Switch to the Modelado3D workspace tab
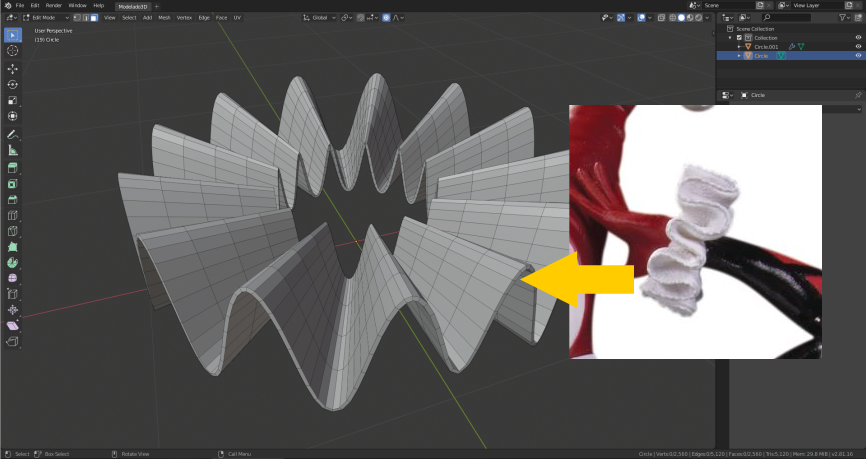The image size is (866, 459). (x=133, y=6)
